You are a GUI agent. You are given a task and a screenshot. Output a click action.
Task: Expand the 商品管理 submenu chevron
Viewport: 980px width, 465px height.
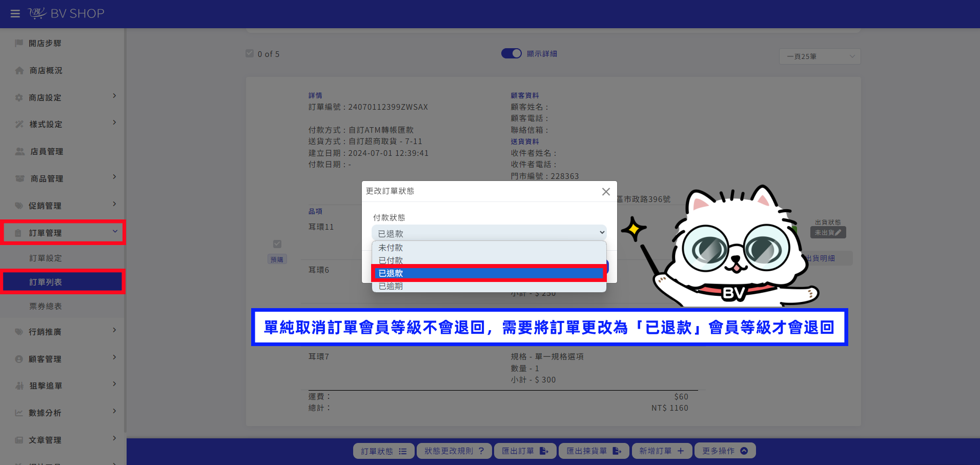pyautogui.click(x=114, y=177)
